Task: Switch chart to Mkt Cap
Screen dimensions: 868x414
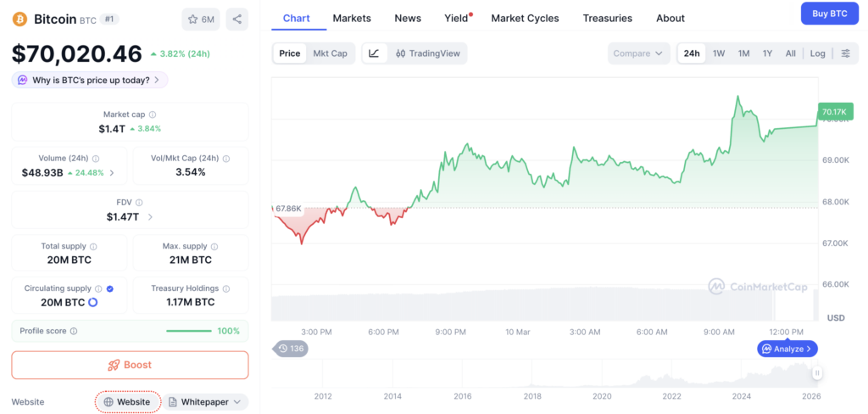Action: pos(330,53)
